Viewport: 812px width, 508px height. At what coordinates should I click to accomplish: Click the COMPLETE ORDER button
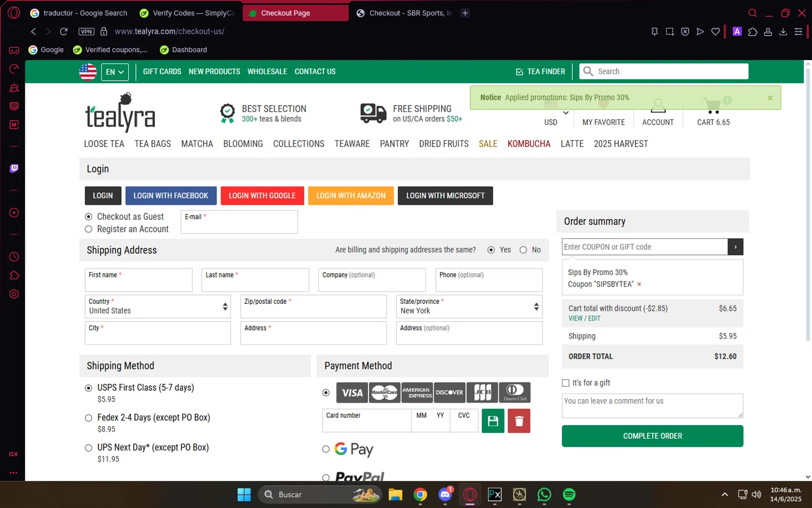pyautogui.click(x=652, y=436)
